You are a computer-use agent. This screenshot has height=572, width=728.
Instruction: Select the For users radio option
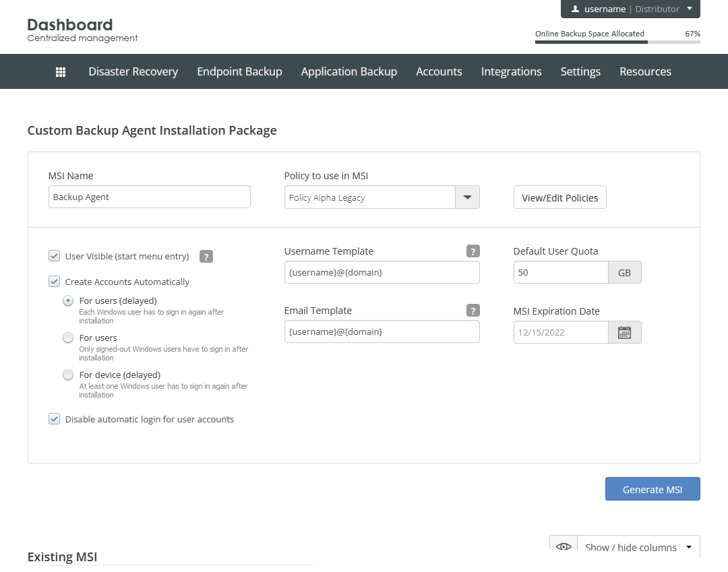point(68,338)
